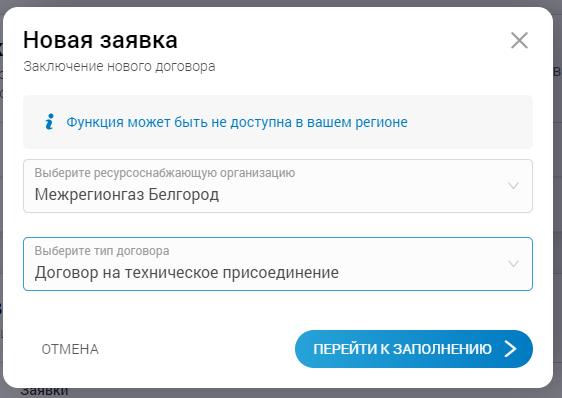Image resolution: width=562 pixels, height=398 pixels.
Task: Close the Новая заявка dialog with X
Action: click(x=519, y=40)
